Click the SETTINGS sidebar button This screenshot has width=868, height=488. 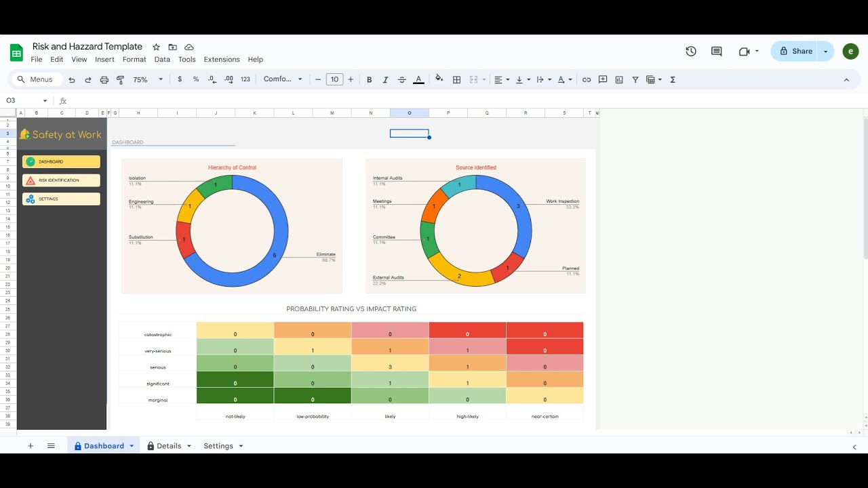pos(61,199)
